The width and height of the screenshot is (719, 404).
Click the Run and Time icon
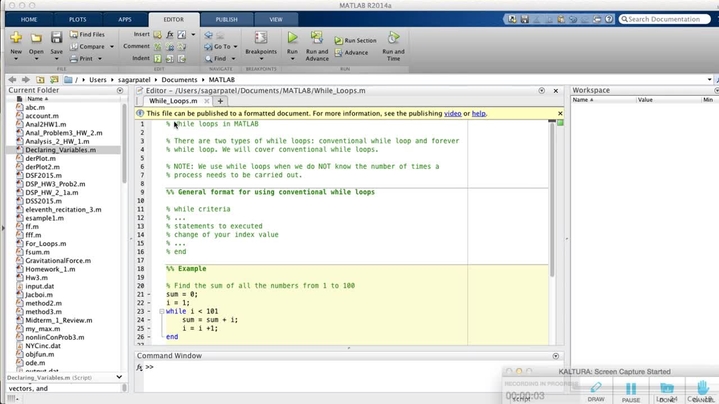point(393,38)
